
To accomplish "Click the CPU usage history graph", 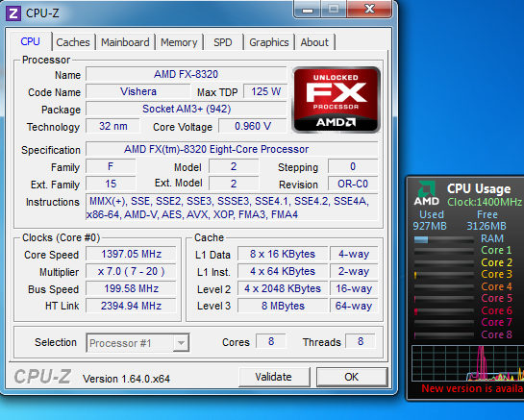I will pos(468,363).
